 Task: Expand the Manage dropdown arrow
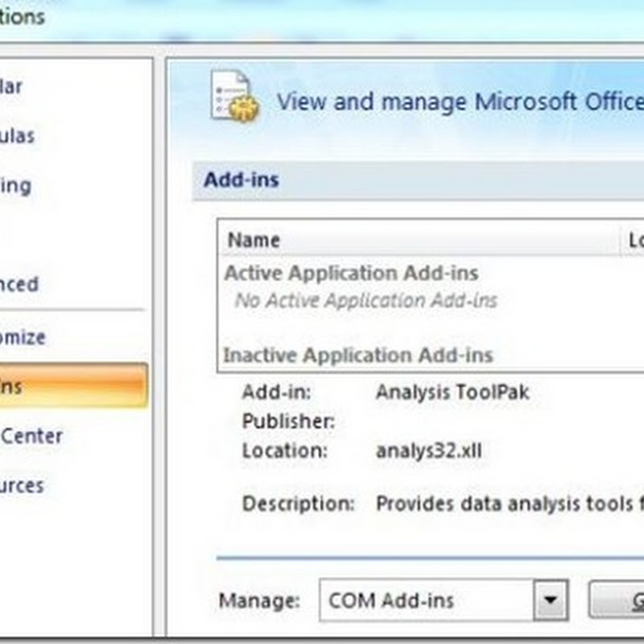click(x=551, y=601)
